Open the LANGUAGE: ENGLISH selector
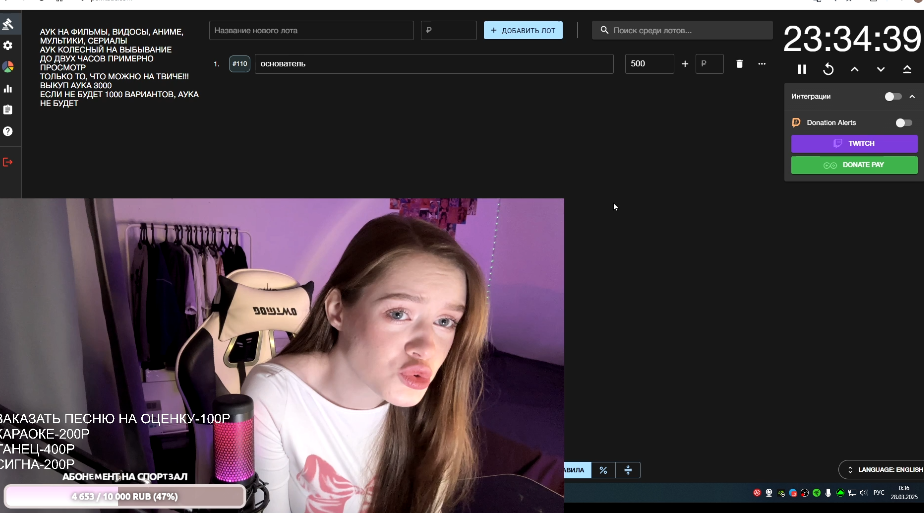The width and height of the screenshot is (924, 513). pos(882,469)
